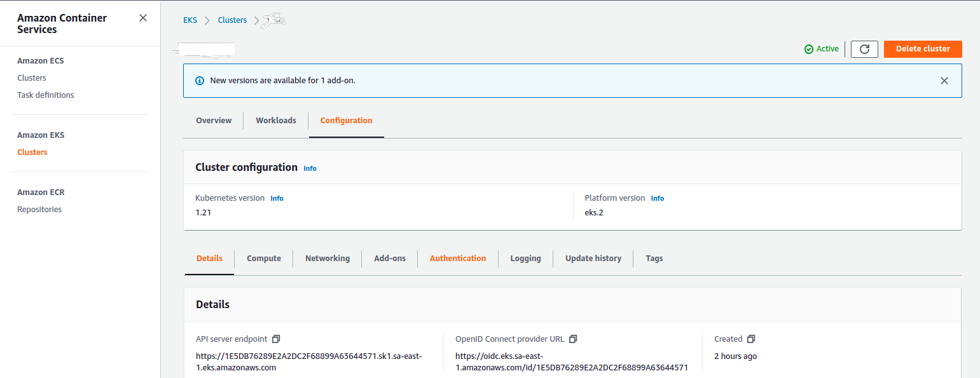Delete the cluster
The height and width of the screenshot is (378, 980).
(923, 49)
